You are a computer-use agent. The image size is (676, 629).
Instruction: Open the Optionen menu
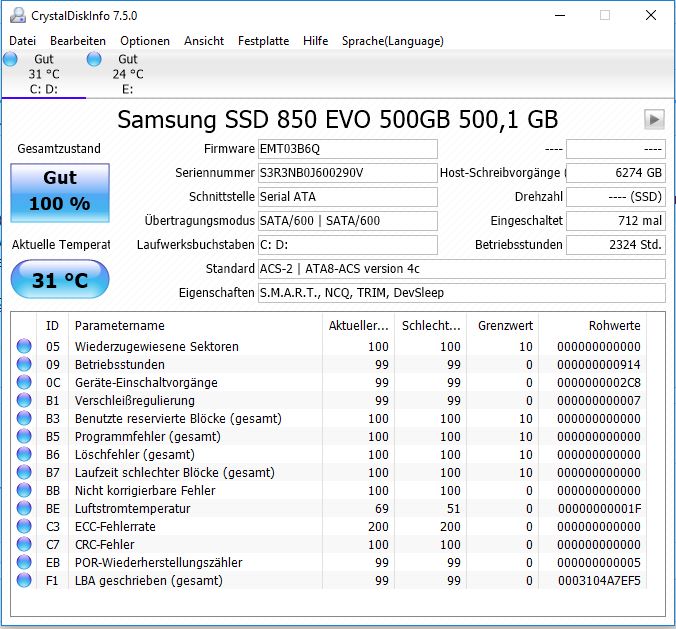[145, 41]
